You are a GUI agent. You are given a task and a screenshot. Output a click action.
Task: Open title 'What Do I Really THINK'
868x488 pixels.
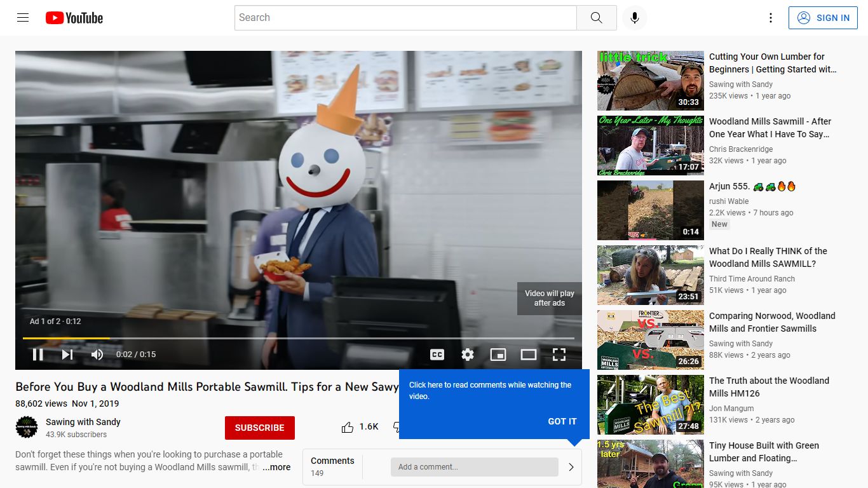768,257
